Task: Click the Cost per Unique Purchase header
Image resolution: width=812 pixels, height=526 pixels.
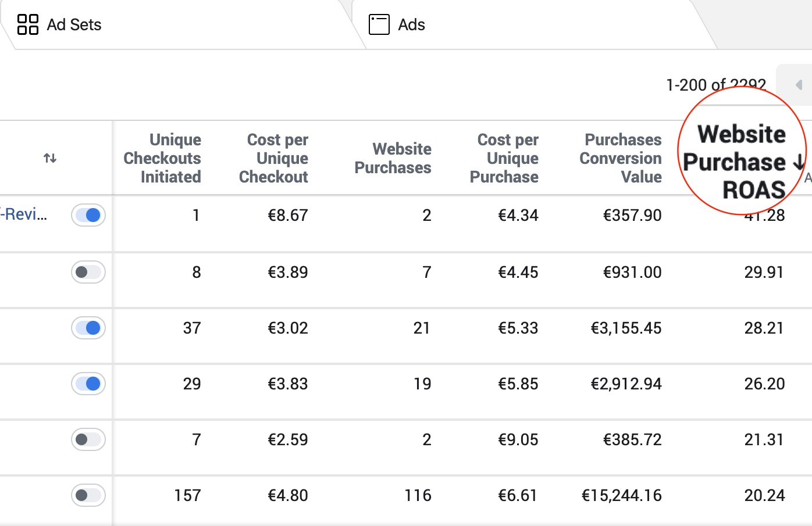Action: tap(504, 158)
